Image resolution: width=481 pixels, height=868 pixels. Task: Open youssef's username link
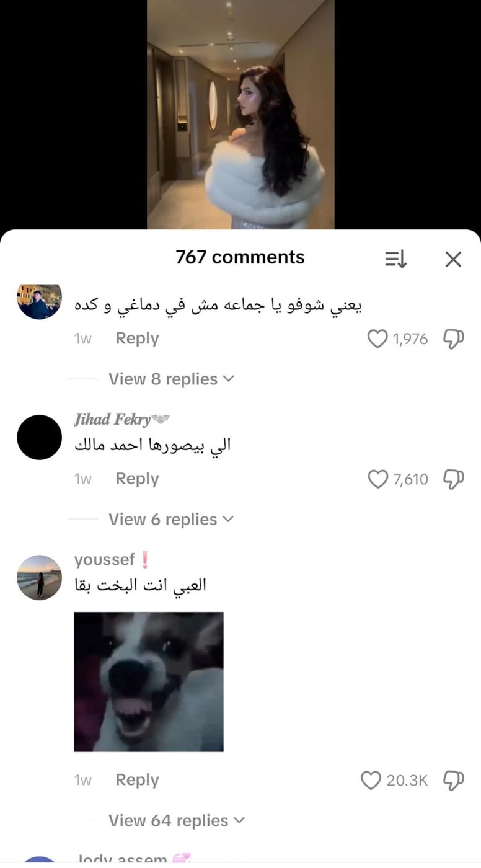105,560
